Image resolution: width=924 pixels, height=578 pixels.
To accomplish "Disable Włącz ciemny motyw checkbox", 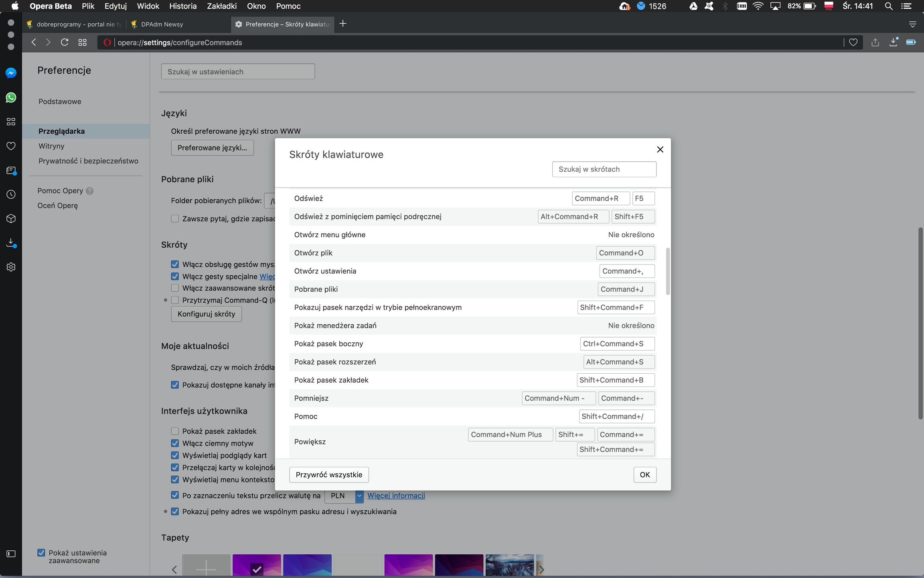I will pos(175,443).
